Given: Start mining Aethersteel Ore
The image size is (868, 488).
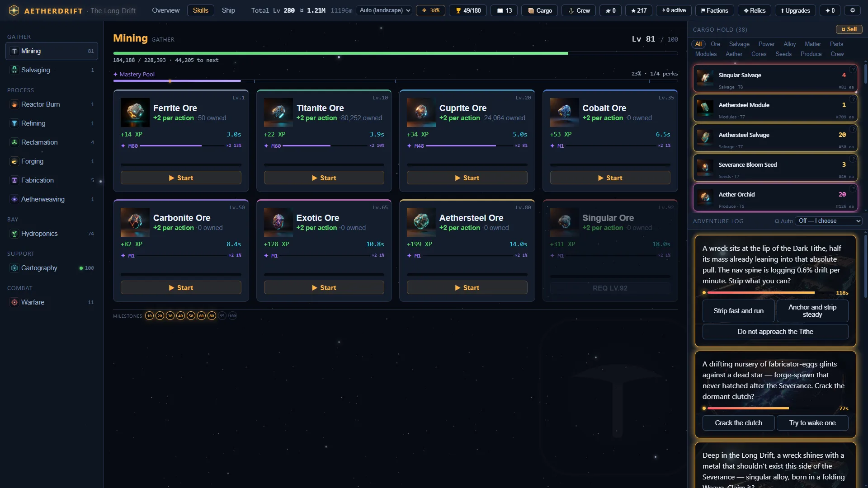Looking at the screenshot, I should (x=467, y=288).
